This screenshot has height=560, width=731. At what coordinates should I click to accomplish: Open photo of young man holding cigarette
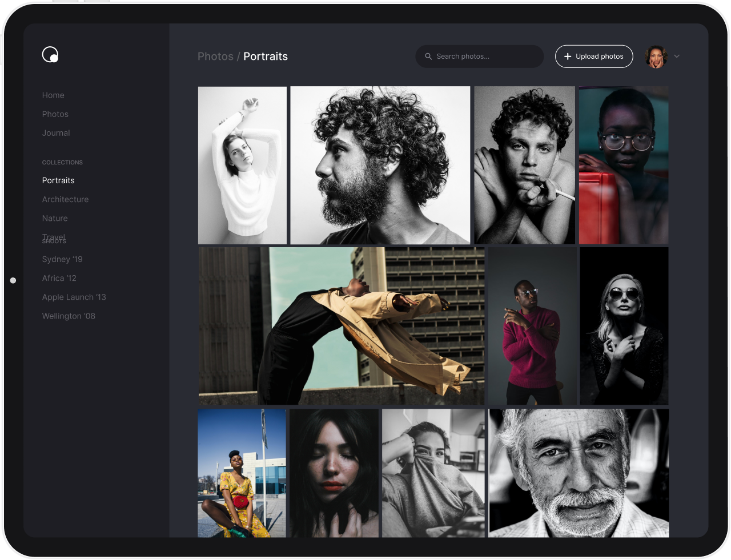click(x=525, y=166)
